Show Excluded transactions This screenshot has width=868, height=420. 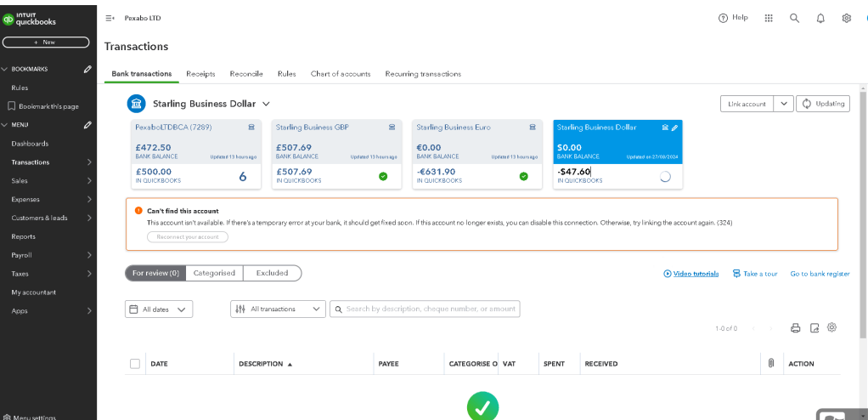[x=273, y=273]
